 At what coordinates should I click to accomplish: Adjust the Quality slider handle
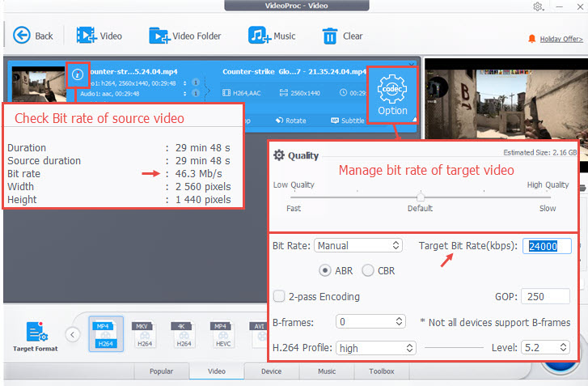coord(421,197)
